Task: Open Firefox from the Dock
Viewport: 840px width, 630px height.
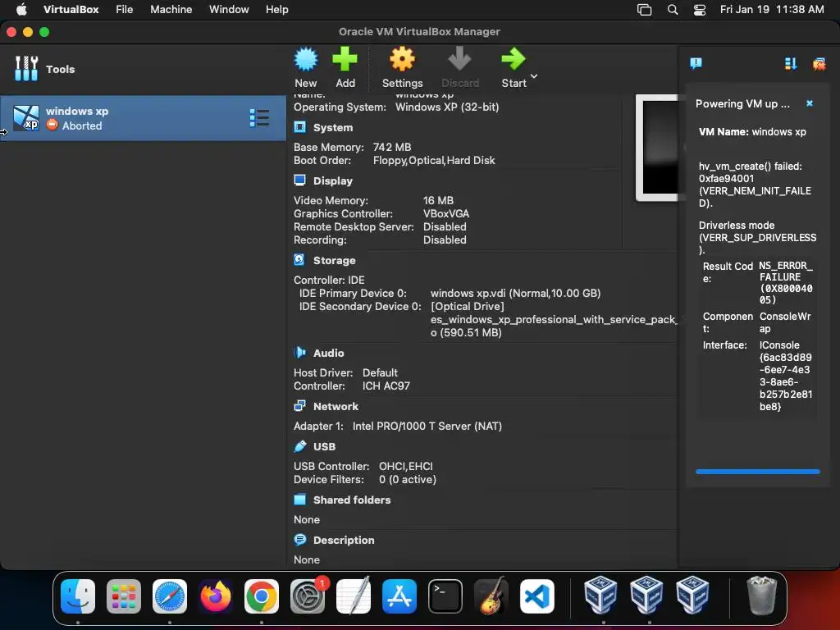Action: click(x=216, y=596)
